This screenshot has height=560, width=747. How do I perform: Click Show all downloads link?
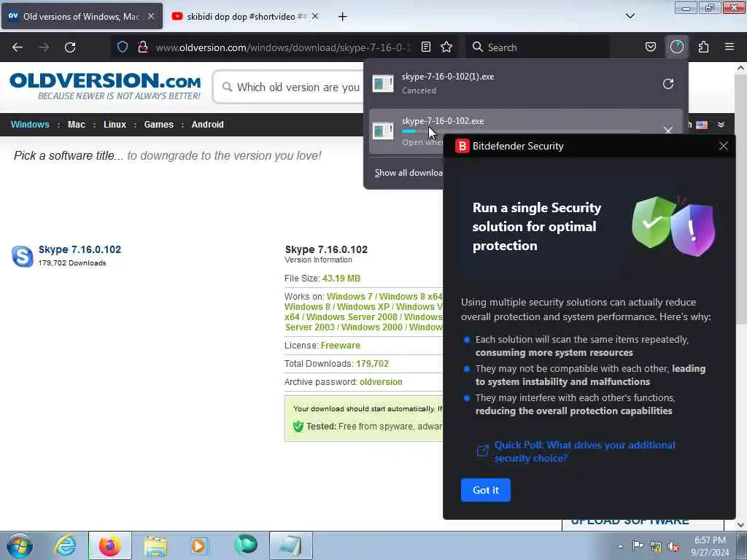pos(409,173)
